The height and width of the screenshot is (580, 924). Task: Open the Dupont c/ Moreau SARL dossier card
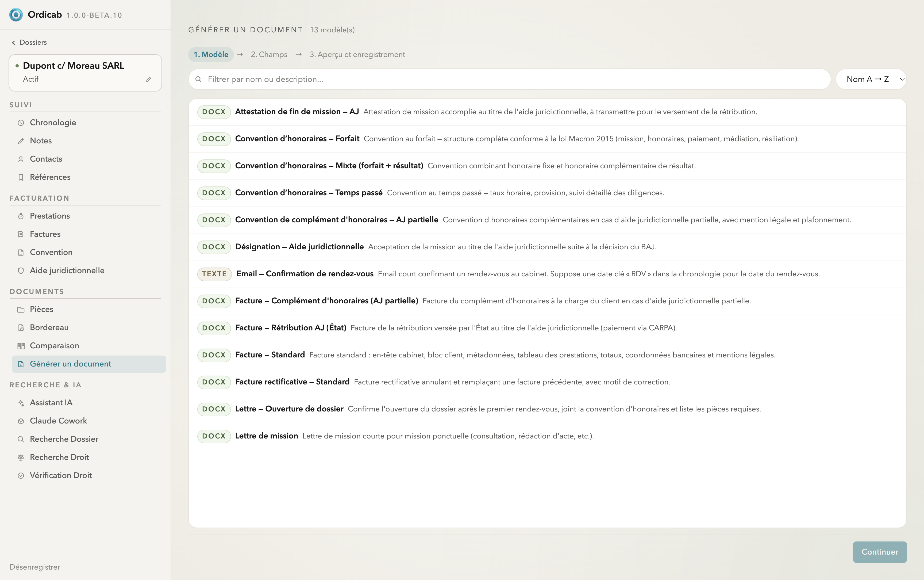pos(85,73)
